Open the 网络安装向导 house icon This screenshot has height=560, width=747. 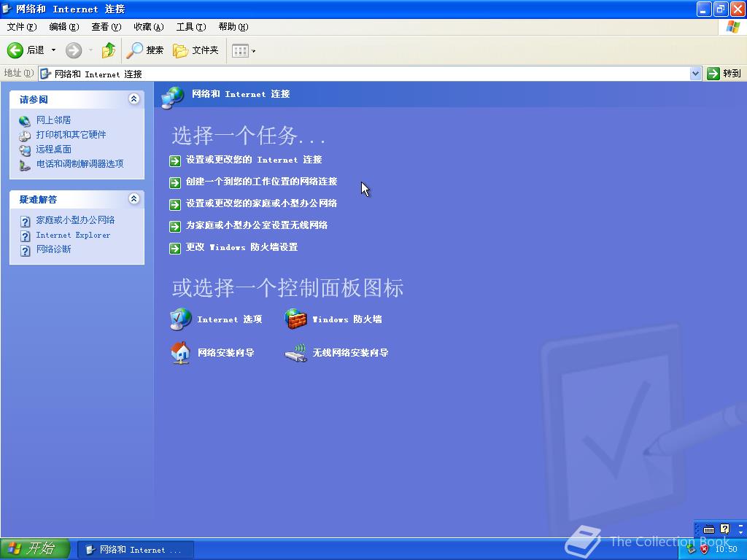click(181, 353)
